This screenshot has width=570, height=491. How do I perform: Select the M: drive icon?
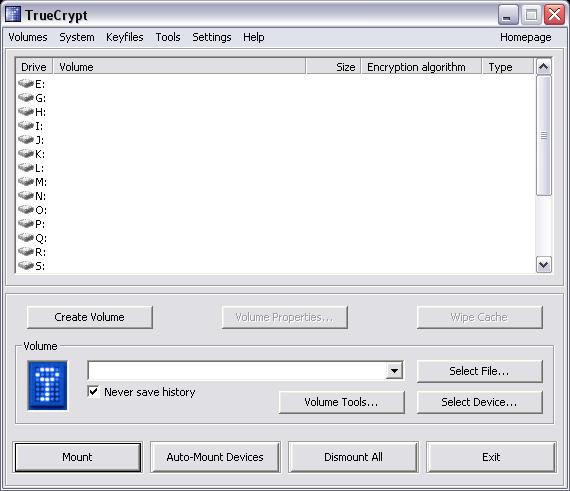(26, 181)
